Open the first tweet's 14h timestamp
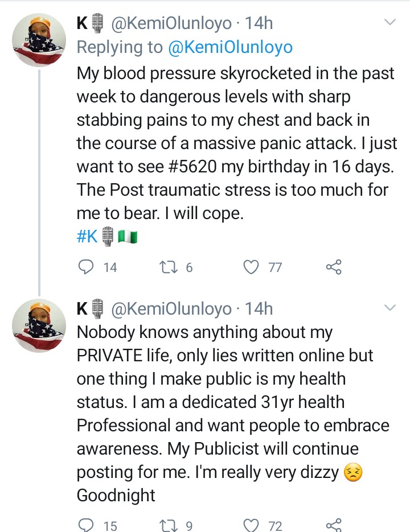Viewport: 410px width, 532px height. (259, 23)
